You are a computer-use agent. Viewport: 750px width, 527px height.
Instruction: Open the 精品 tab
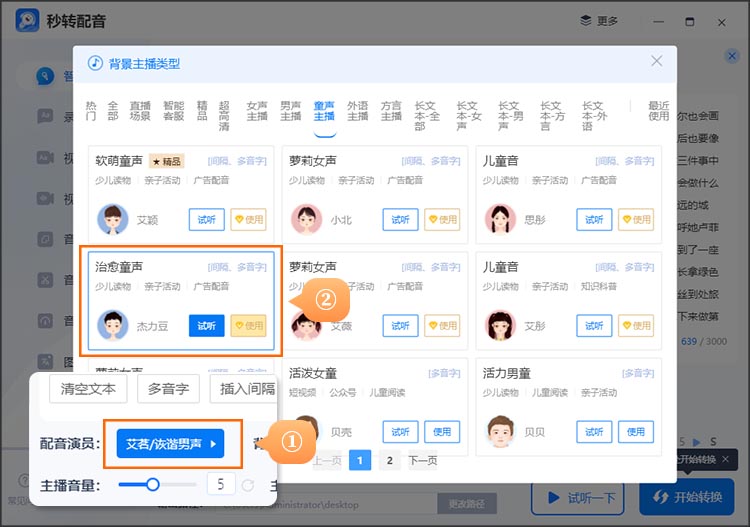click(202, 111)
